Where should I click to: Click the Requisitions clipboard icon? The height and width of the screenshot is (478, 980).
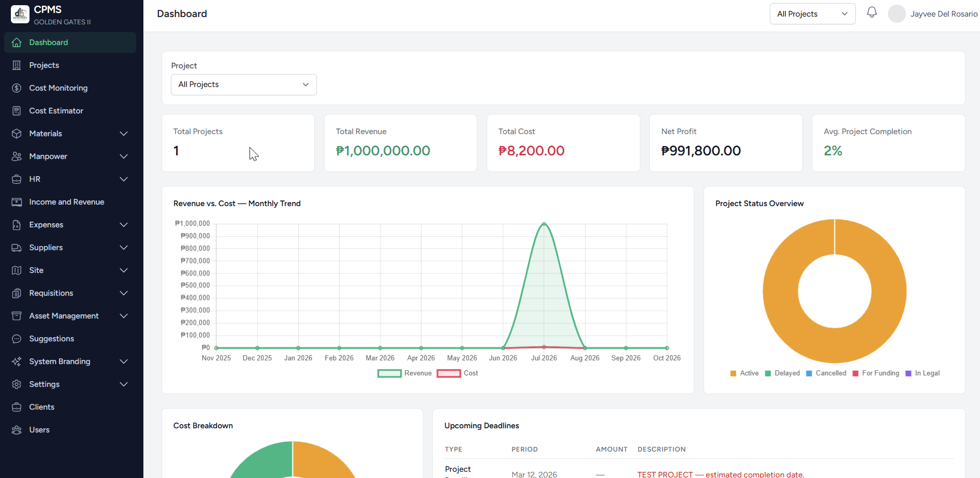17,293
